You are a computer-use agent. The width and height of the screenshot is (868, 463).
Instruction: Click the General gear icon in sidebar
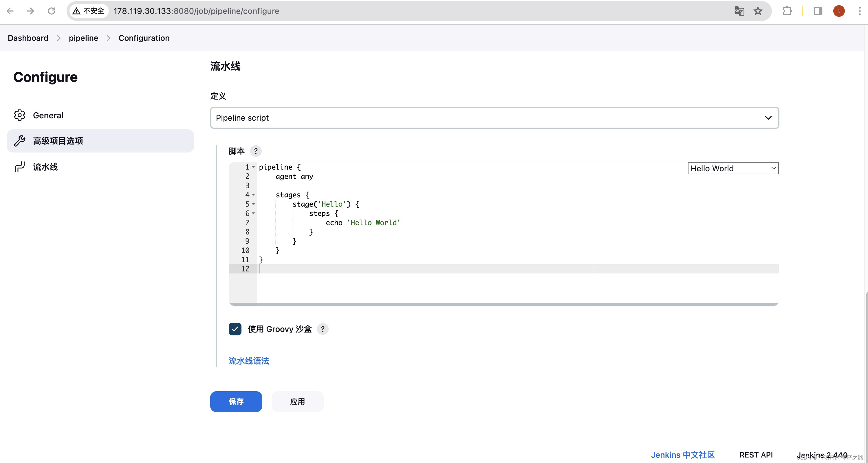(x=20, y=115)
